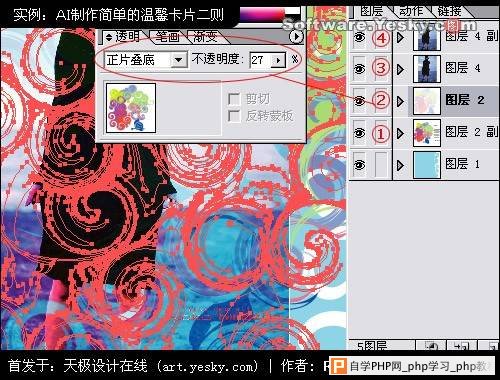Click the new layer icon at panel bottom
Image resolution: width=500 pixels, height=380 pixels.
pos(461,346)
